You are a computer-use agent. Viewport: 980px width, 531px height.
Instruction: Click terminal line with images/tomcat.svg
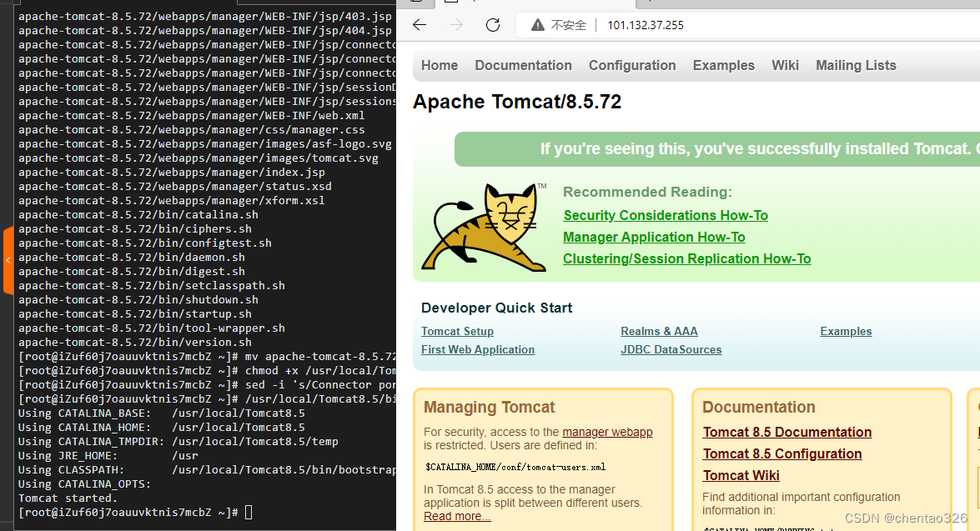coord(199,158)
